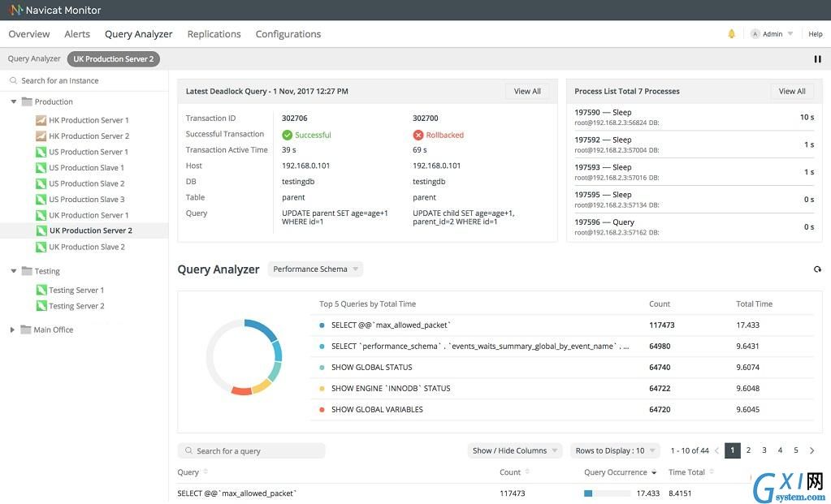
Task: Click US Production Slave 2 instance icon
Action: coord(41,183)
